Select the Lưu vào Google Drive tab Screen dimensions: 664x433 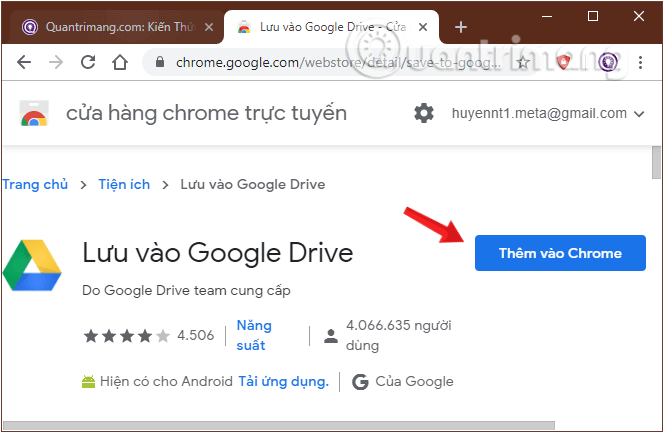(x=330, y=27)
